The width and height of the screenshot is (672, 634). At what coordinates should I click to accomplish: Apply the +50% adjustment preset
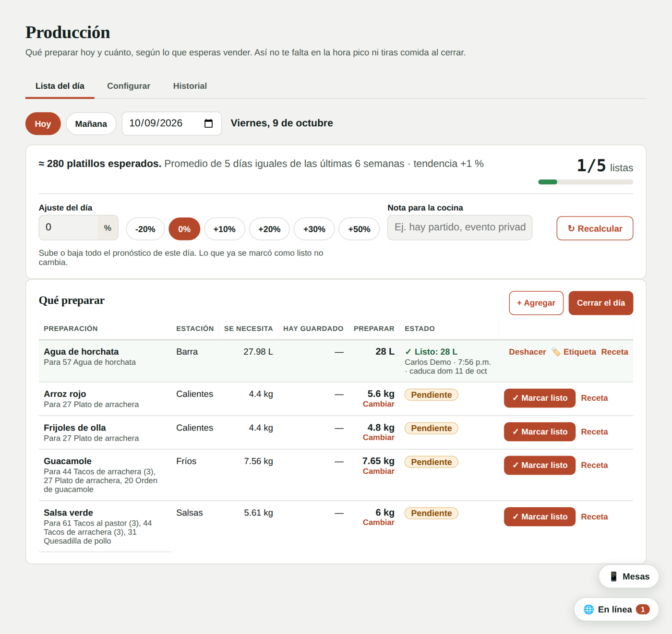point(359,229)
